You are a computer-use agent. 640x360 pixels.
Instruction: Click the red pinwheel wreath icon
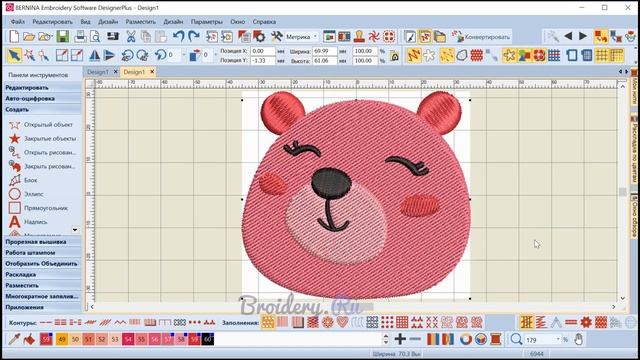coord(374,37)
